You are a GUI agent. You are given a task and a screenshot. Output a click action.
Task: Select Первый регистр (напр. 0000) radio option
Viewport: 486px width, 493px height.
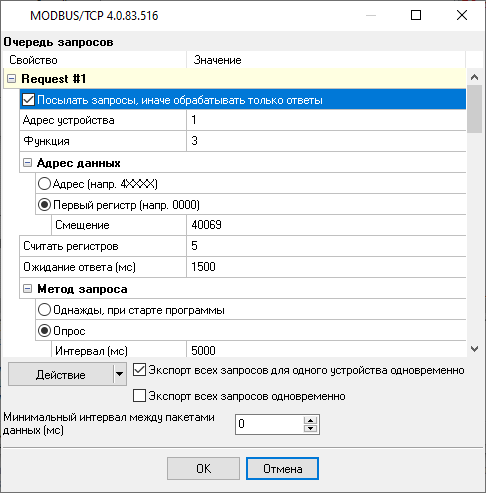click(44, 205)
